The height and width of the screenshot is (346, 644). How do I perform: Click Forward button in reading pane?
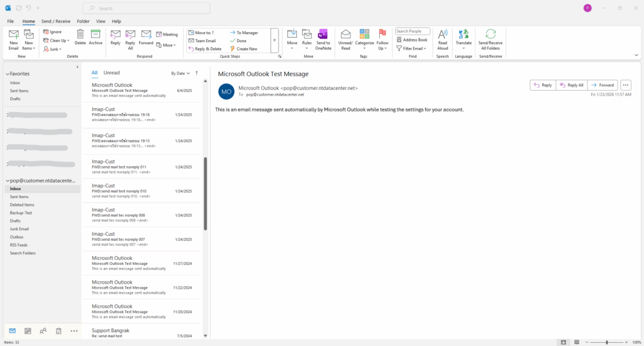(x=602, y=85)
